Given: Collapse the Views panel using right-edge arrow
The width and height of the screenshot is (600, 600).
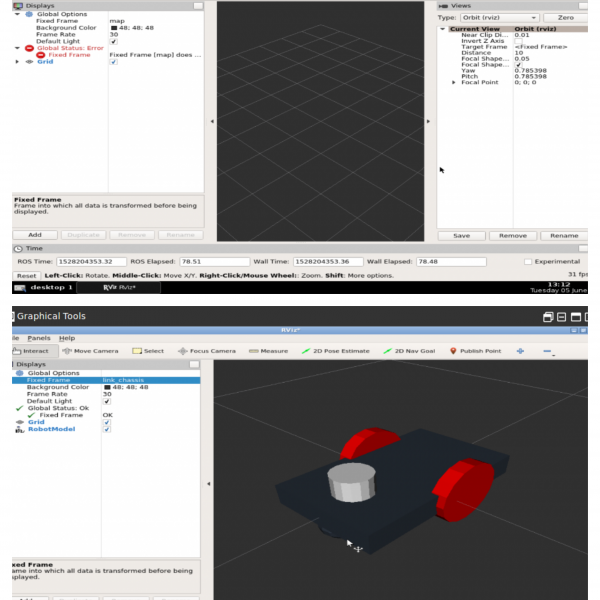Looking at the screenshot, I should [428, 121].
